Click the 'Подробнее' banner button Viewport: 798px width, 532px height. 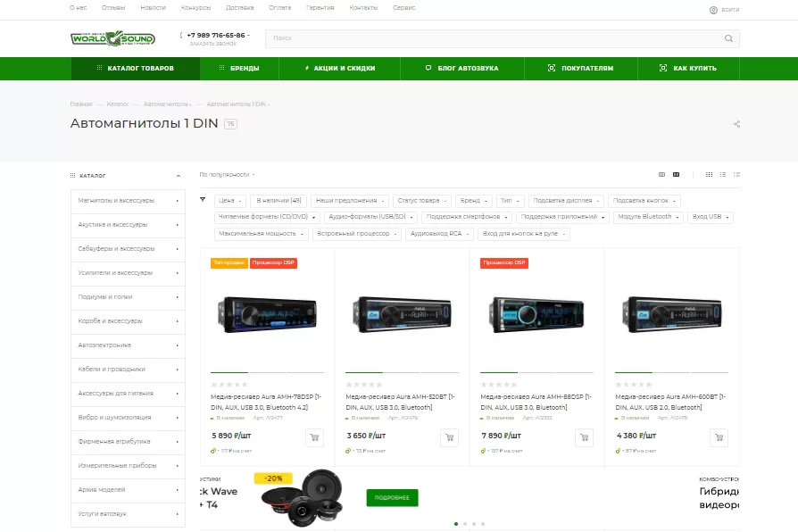coord(392,498)
